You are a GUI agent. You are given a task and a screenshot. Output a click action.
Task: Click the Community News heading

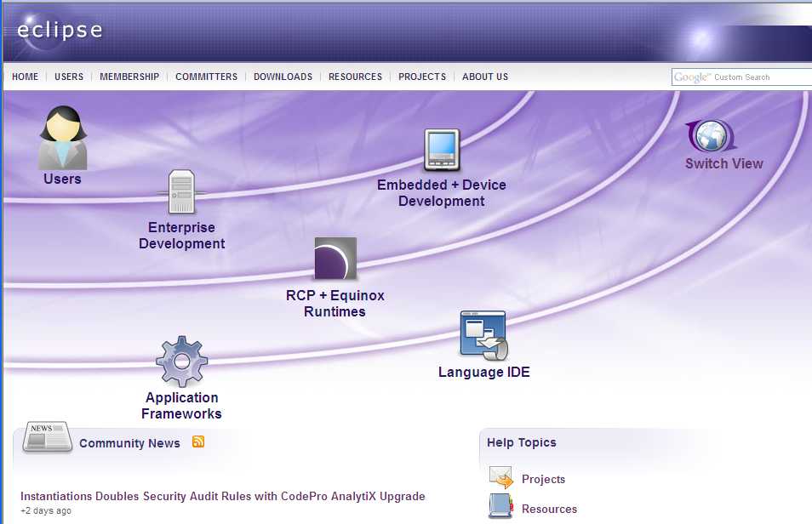(x=129, y=443)
